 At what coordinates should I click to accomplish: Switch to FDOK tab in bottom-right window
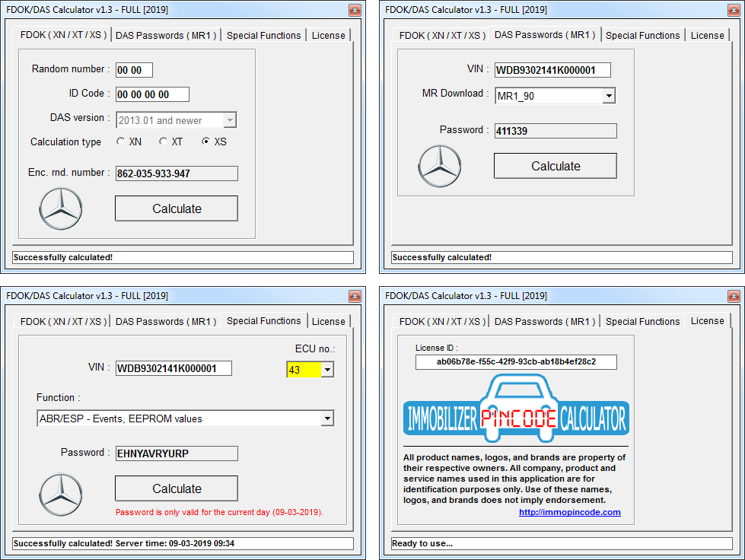(x=442, y=322)
